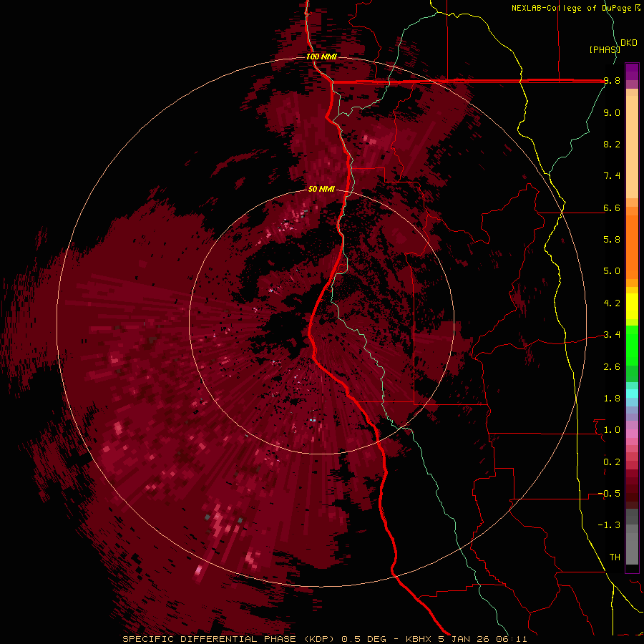Click the gray bottom segment of the color bar
Screen dimensions: 644x644
pos(632,545)
